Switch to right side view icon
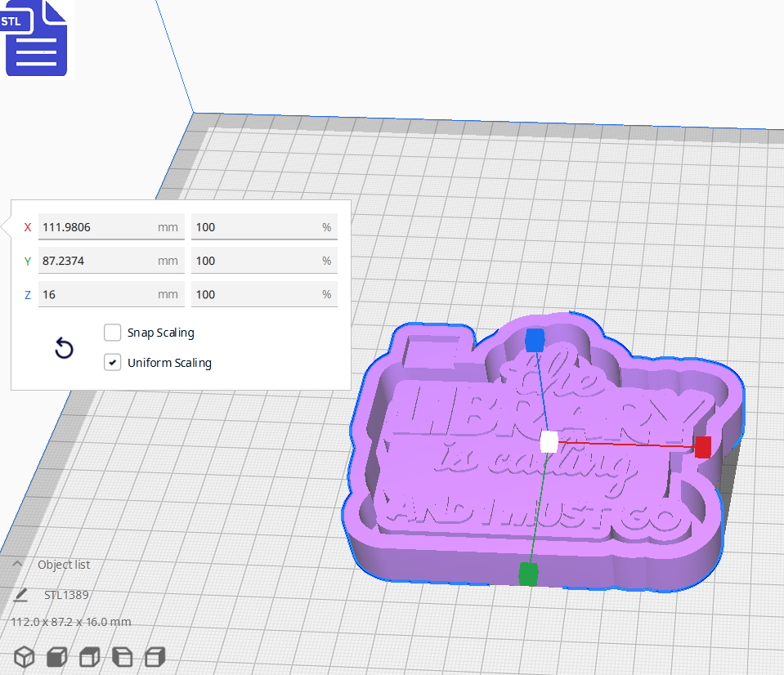784x675 pixels. tap(153, 656)
